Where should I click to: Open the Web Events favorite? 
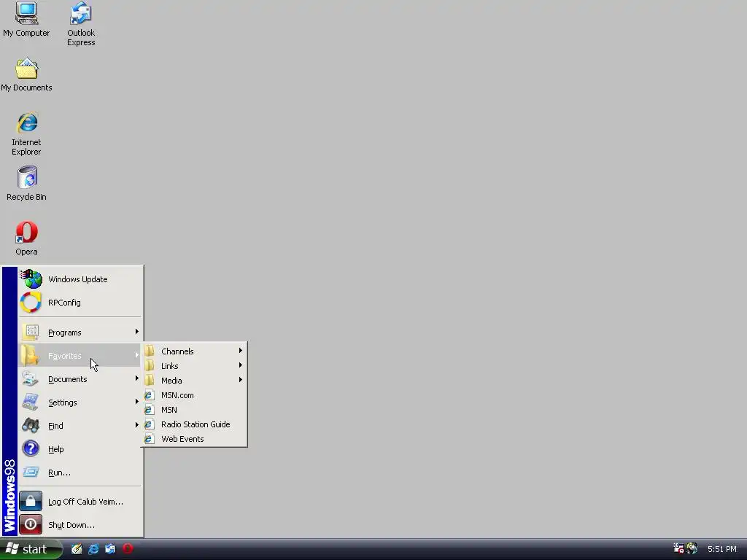(x=194, y=438)
